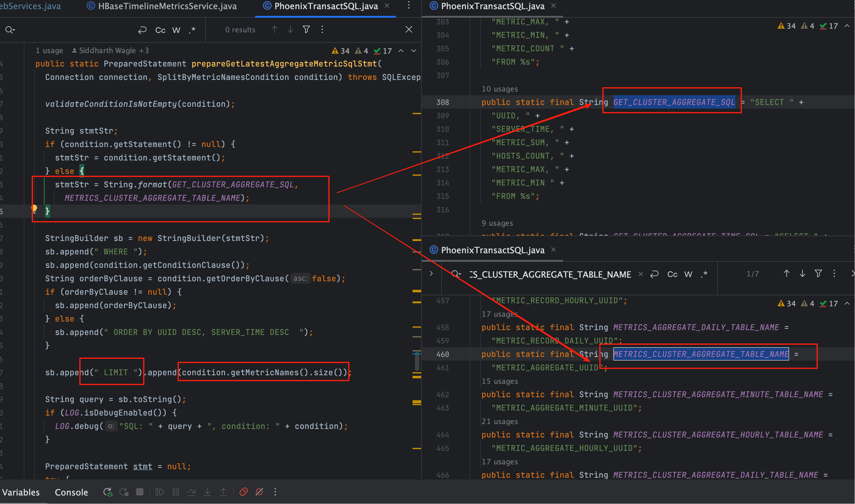Open the left pane search history magnifier

pyautogui.click(x=10, y=30)
